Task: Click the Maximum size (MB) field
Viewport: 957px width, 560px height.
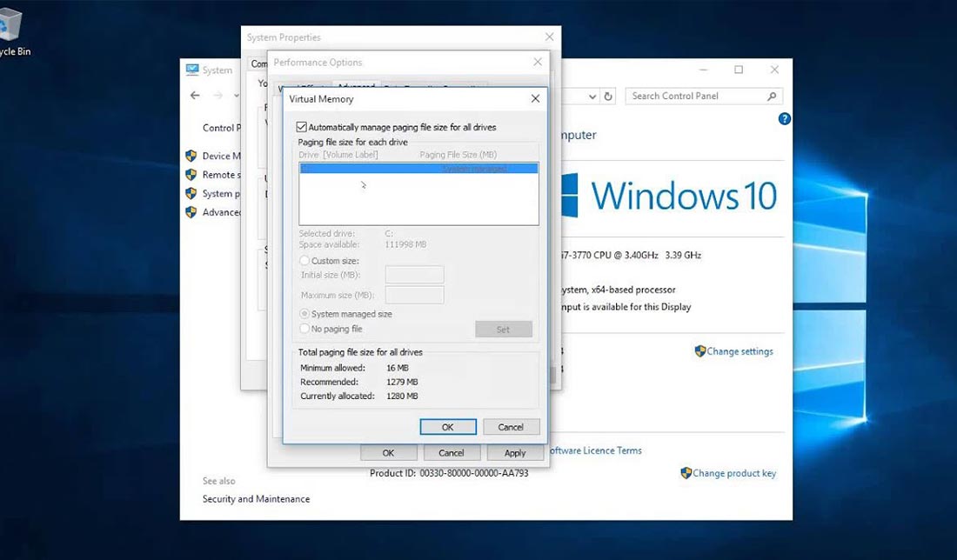Action: [x=414, y=295]
